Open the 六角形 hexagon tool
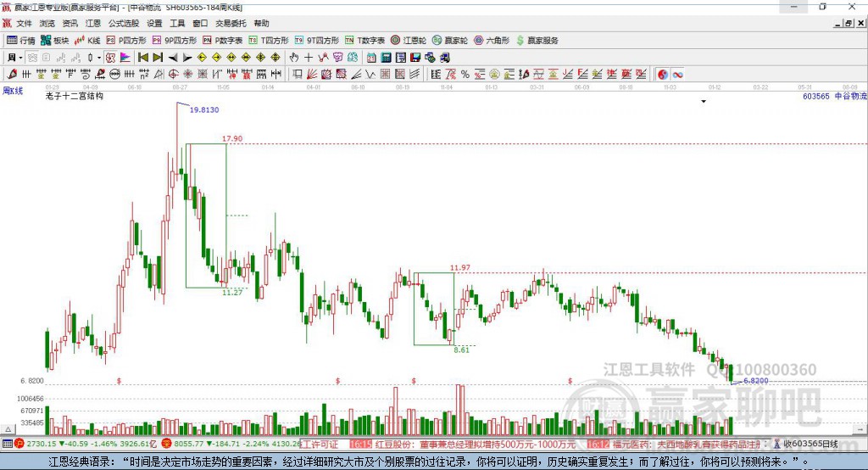This screenshot has width=868, height=470. (492, 41)
